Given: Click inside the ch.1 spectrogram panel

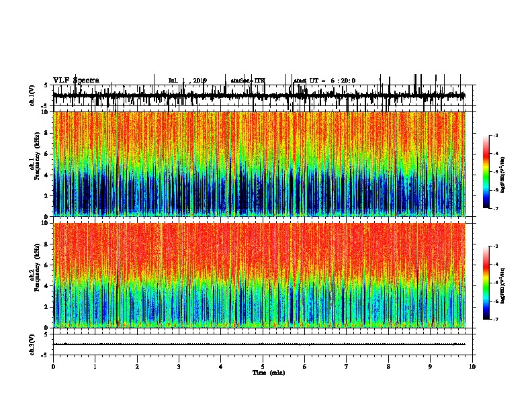Looking at the screenshot, I should (x=259, y=164).
